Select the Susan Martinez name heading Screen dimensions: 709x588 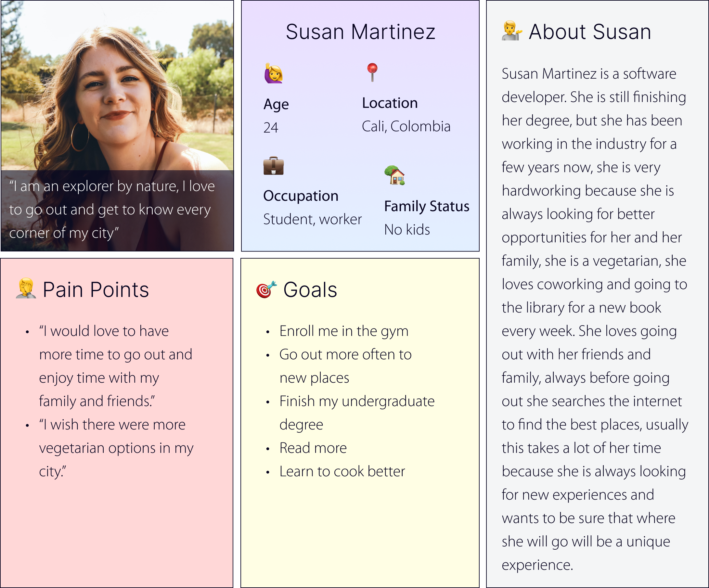[360, 32]
